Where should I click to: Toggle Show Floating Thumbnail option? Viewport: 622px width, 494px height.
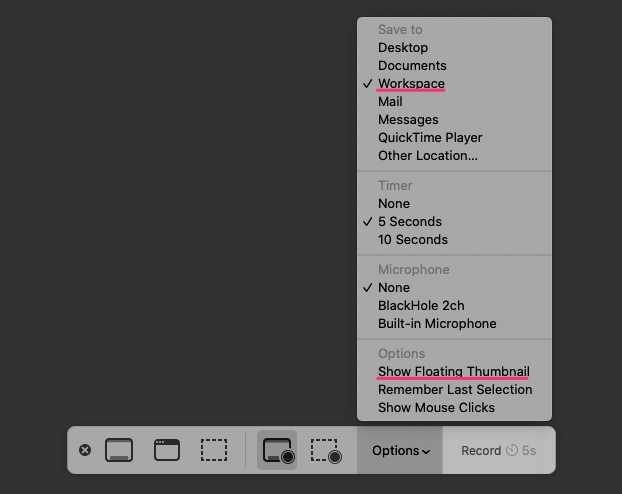pyautogui.click(x=453, y=371)
